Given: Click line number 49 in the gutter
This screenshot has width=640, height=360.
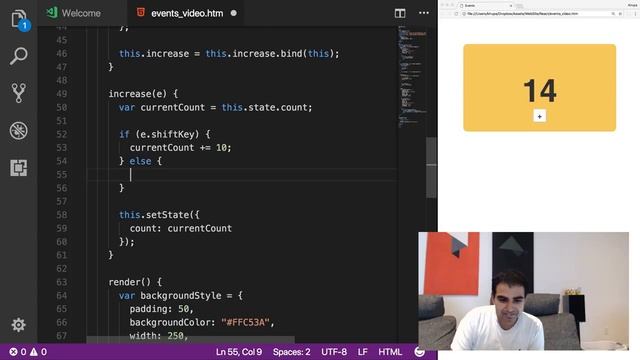Looking at the screenshot, I should 62,94.
